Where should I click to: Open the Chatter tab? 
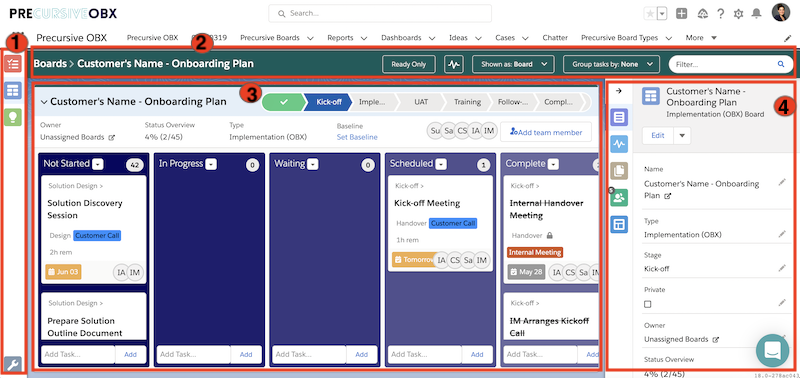555,38
